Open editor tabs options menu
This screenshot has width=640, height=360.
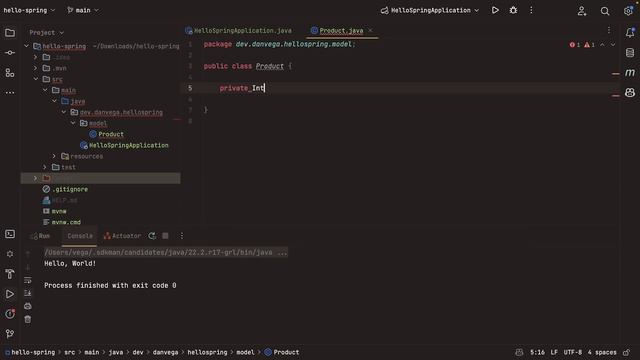pos(609,30)
